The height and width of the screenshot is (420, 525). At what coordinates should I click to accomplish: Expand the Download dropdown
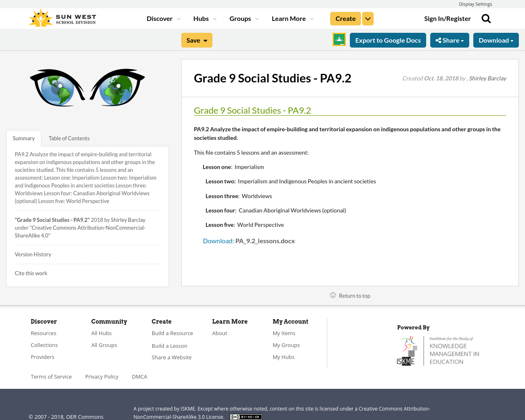click(495, 40)
